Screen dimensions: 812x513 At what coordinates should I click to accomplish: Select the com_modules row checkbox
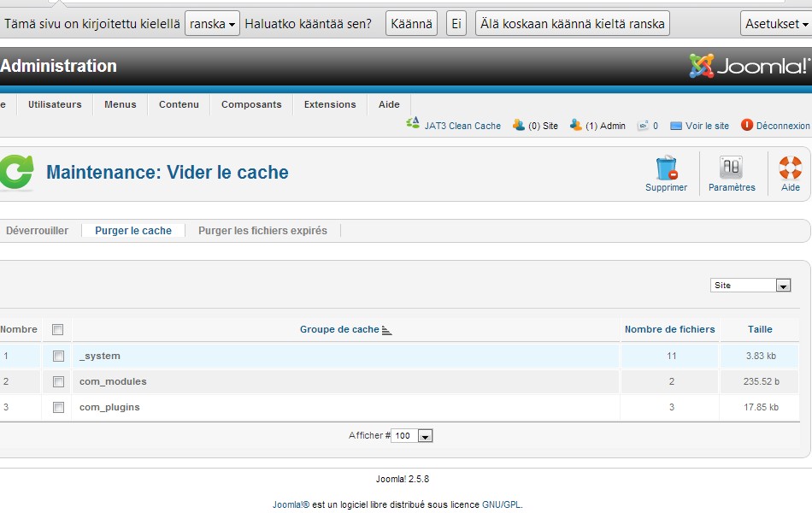click(x=58, y=381)
